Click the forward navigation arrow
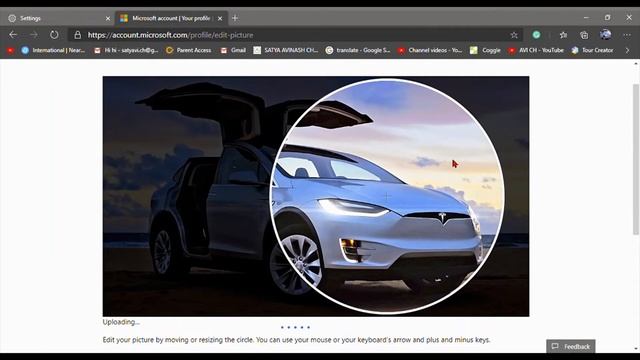The image size is (640, 360). tap(33, 35)
